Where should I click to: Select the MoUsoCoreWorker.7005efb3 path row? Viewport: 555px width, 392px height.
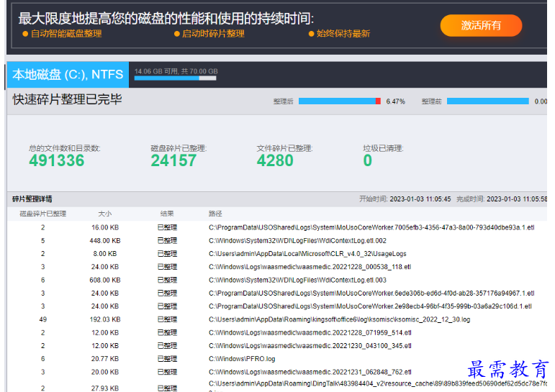point(277,227)
